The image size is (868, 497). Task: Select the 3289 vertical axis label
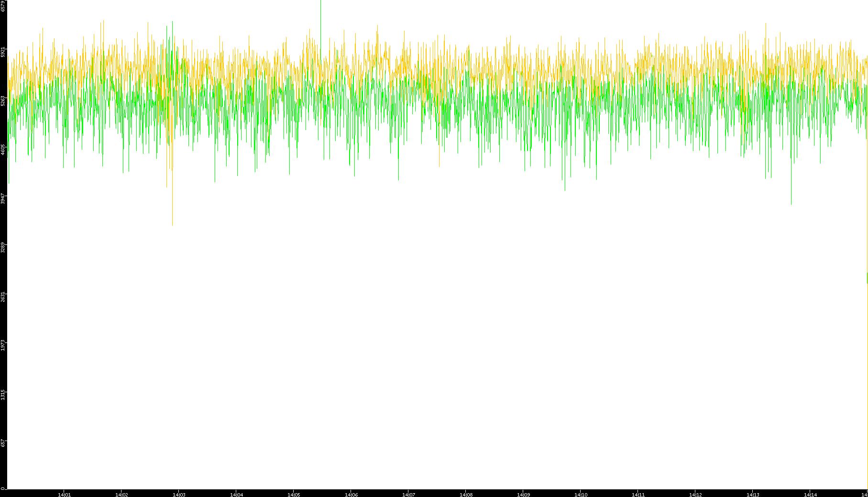[3, 247]
